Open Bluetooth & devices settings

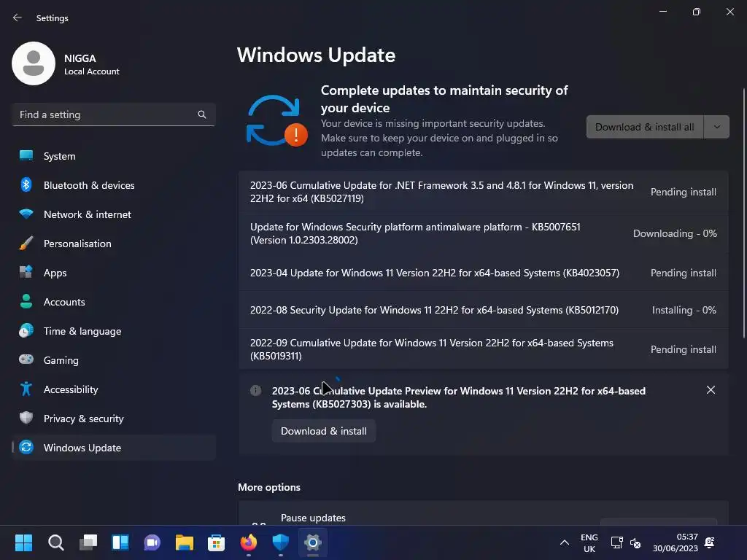(113, 185)
